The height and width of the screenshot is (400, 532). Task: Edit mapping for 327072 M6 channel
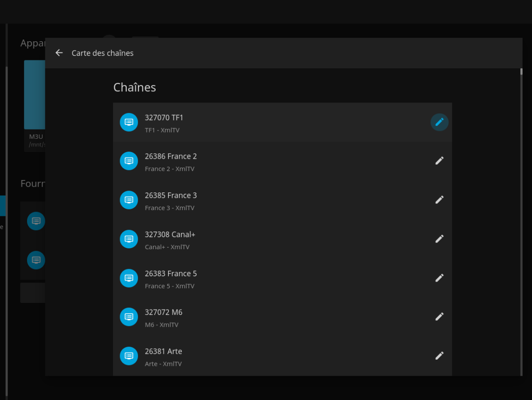pos(439,317)
